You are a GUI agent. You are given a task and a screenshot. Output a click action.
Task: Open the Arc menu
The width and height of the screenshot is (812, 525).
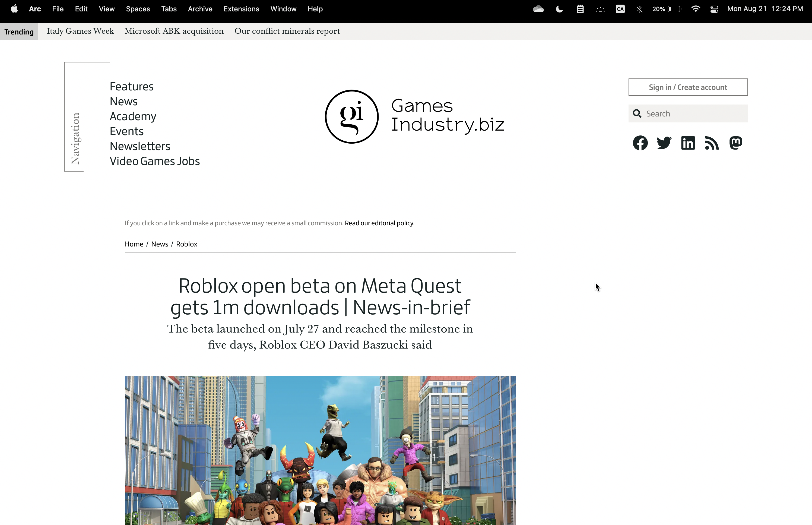click(x=35, y=9)
